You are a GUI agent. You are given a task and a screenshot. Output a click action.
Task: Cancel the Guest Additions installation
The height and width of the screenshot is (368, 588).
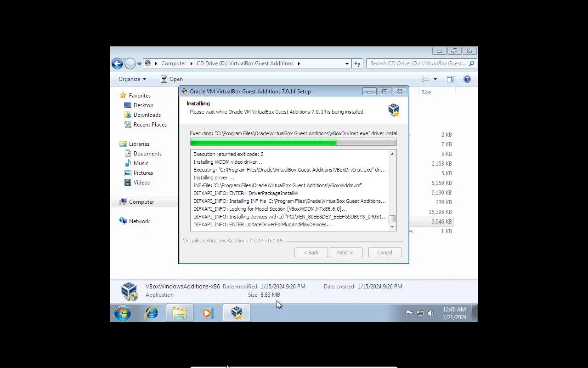(385, 253)
